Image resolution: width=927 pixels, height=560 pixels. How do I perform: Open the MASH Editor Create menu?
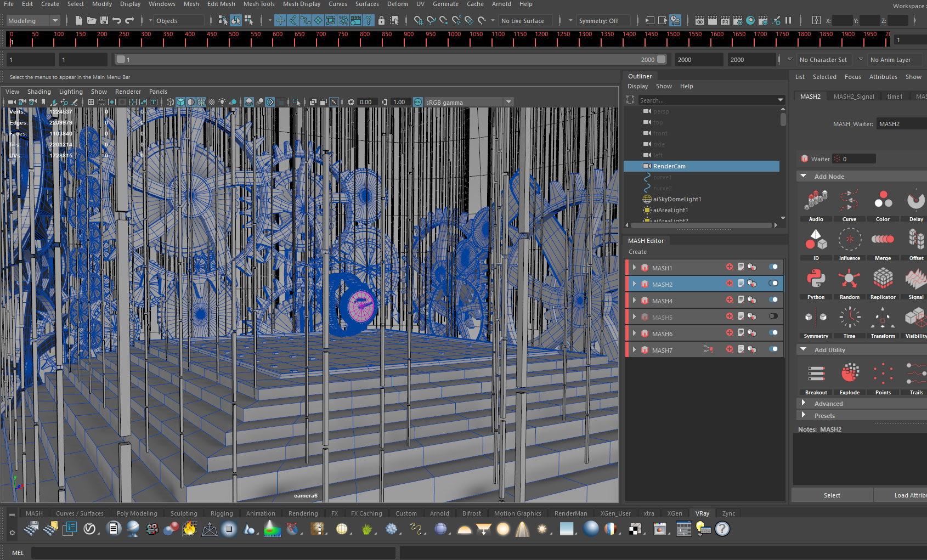pos(637,252)
